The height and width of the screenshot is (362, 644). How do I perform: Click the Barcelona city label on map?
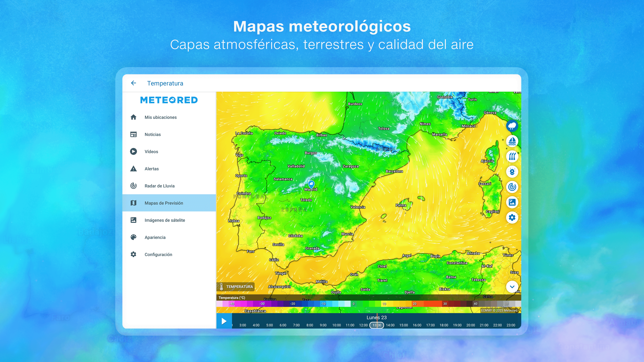(x=394, y=171)
